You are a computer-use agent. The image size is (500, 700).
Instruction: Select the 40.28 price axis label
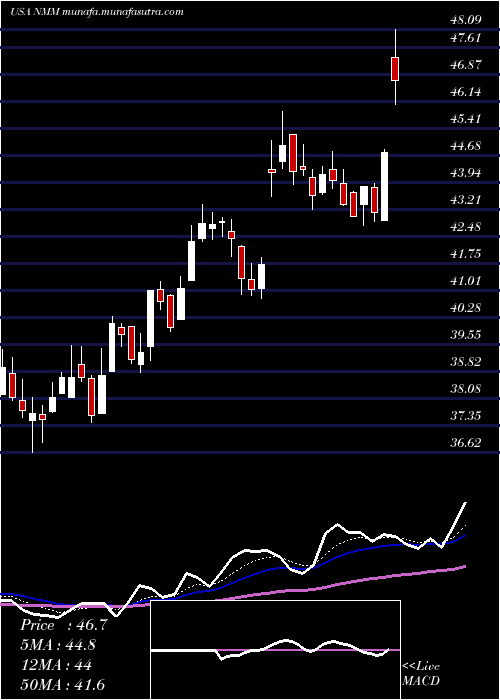tap(467, 308)
